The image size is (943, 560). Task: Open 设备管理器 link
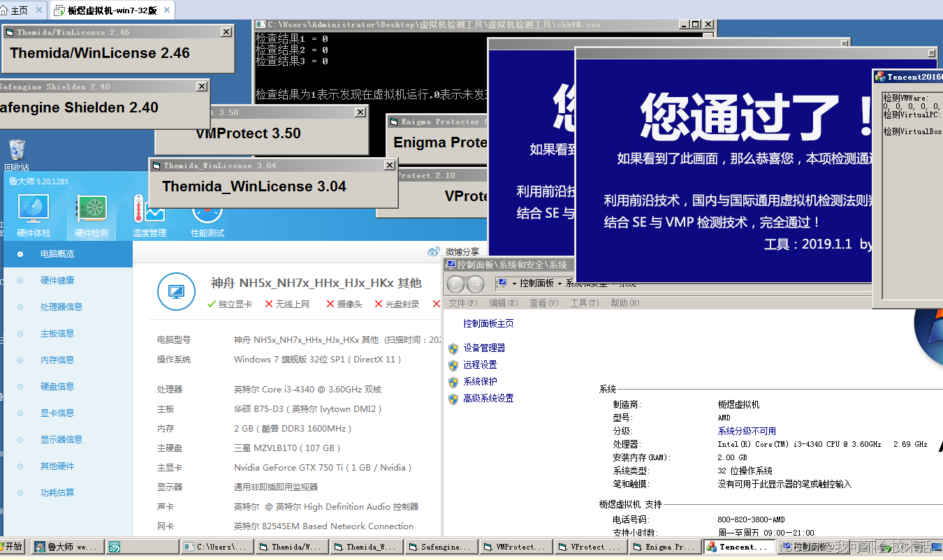[484, 348]
